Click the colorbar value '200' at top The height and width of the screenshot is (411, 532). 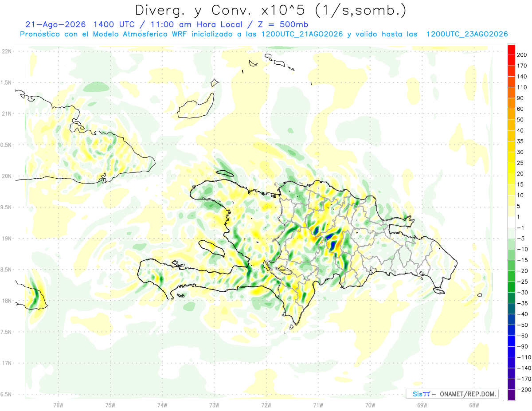(x=522, y=55)
